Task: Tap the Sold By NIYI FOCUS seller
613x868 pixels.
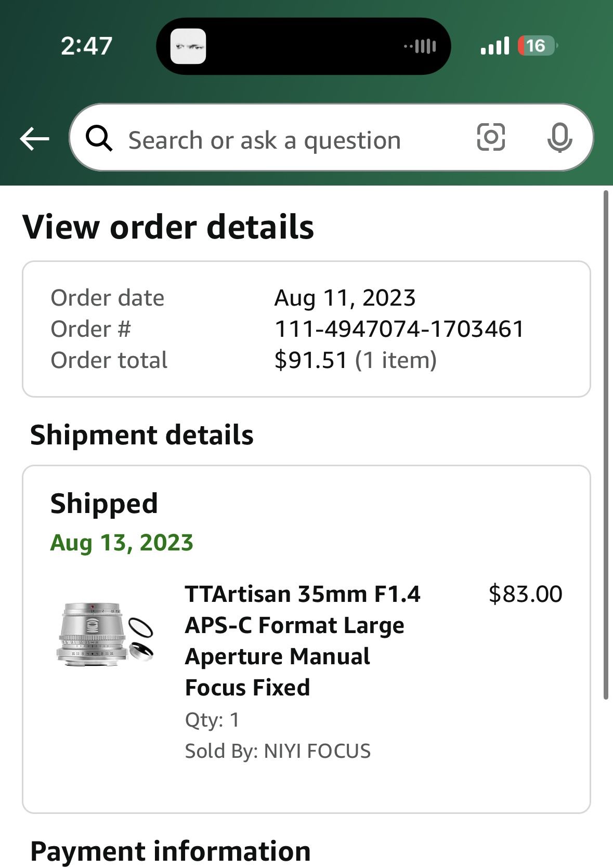Action: [278, 751]
